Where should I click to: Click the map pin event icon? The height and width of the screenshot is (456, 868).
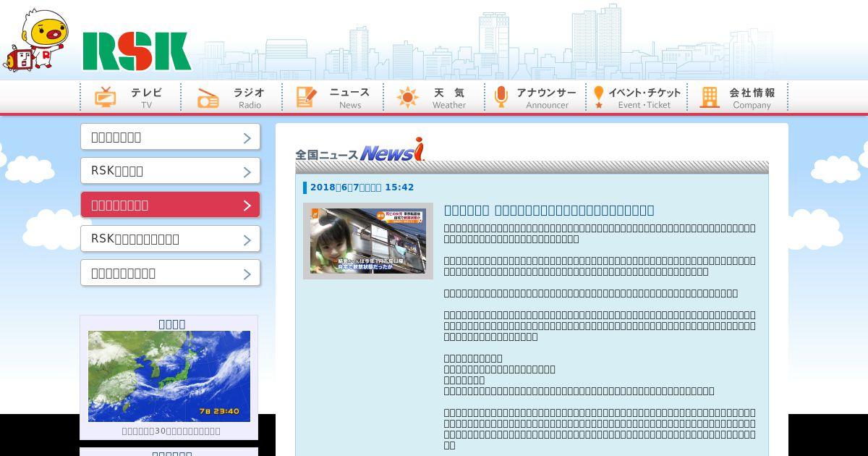tap(598, 97)
